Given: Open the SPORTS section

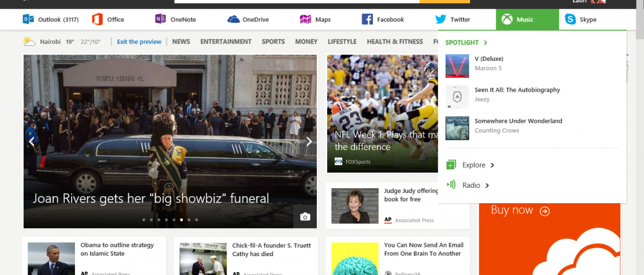Looking at the screenshot, I should pos(273,42).
